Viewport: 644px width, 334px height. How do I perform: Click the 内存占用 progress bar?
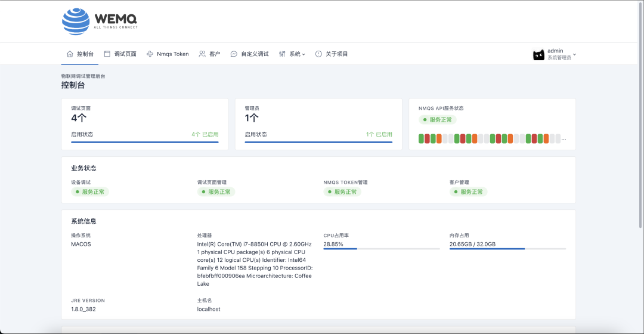click(507, 249)
